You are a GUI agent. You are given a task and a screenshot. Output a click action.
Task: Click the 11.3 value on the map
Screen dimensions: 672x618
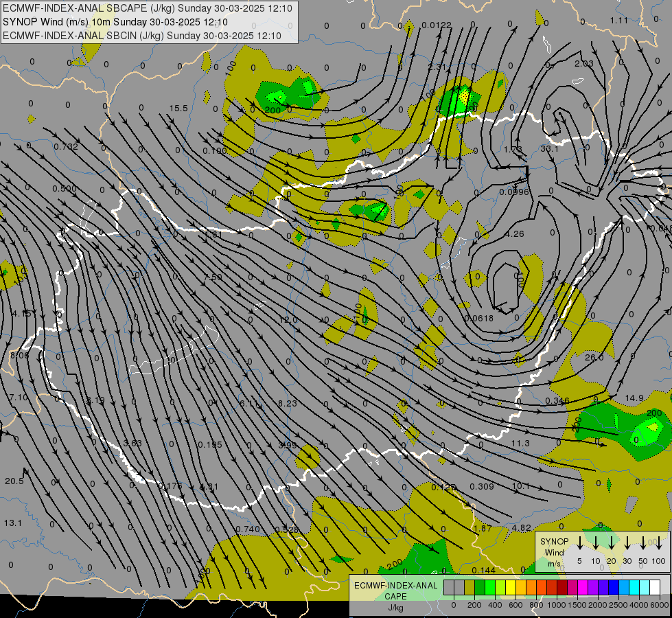pyautogui.click(x=521, y=443)
